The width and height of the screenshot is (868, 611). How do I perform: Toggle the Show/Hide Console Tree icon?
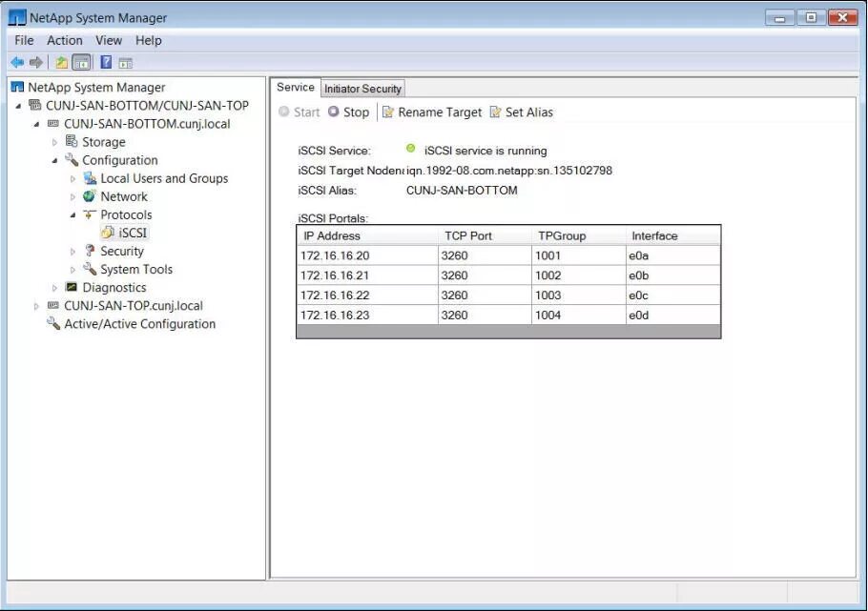[x=82, y=63]
